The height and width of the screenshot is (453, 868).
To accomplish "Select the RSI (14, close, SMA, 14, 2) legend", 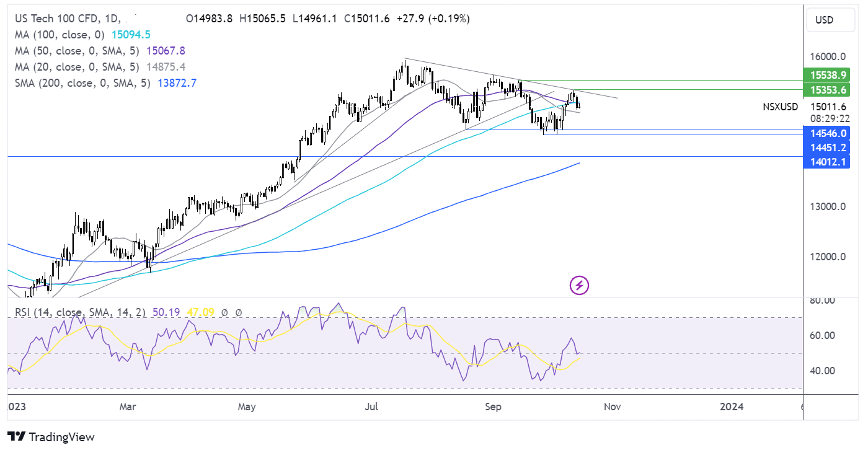I will pos(79,313).
